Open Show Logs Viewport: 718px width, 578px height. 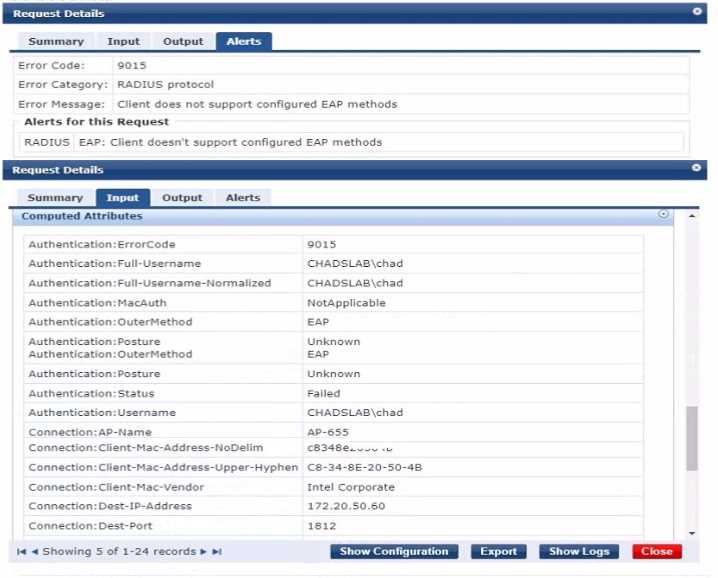(579, 552)
